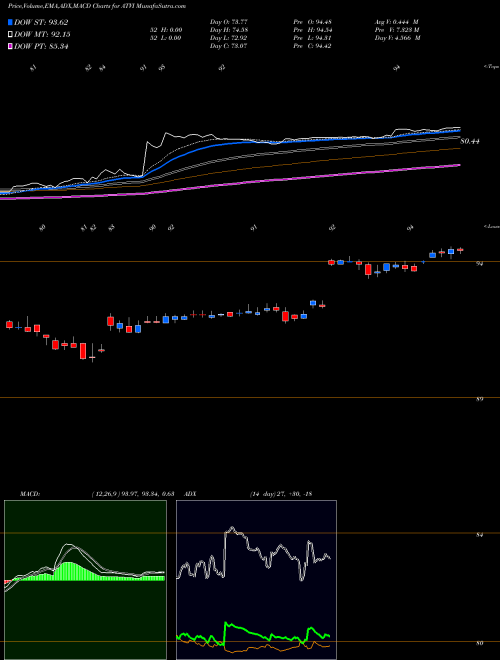Click the Day C: 73.07 value
This screenshot has height=660, width=500.
click(x=228, y=46)
